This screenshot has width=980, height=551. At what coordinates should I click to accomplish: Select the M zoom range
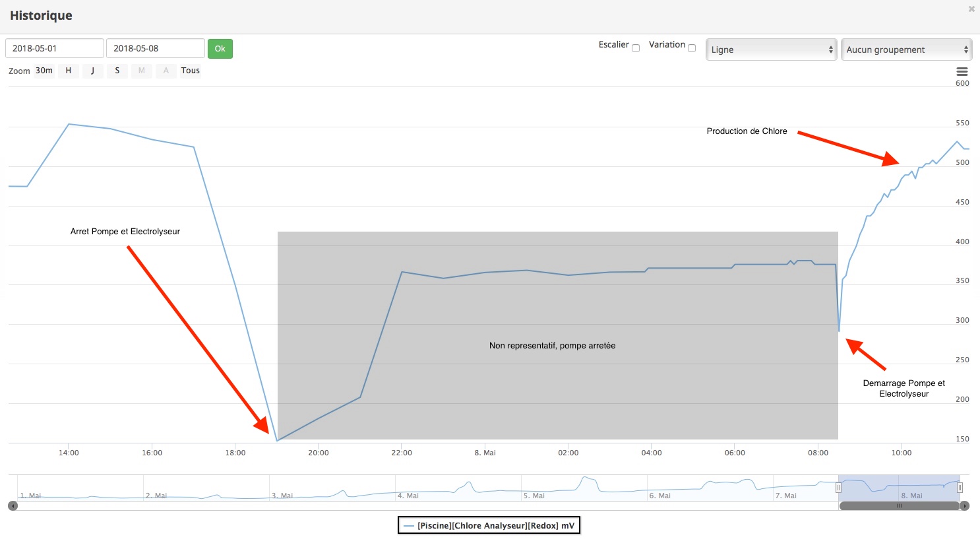pyautogui.click(x=142, y=71)
